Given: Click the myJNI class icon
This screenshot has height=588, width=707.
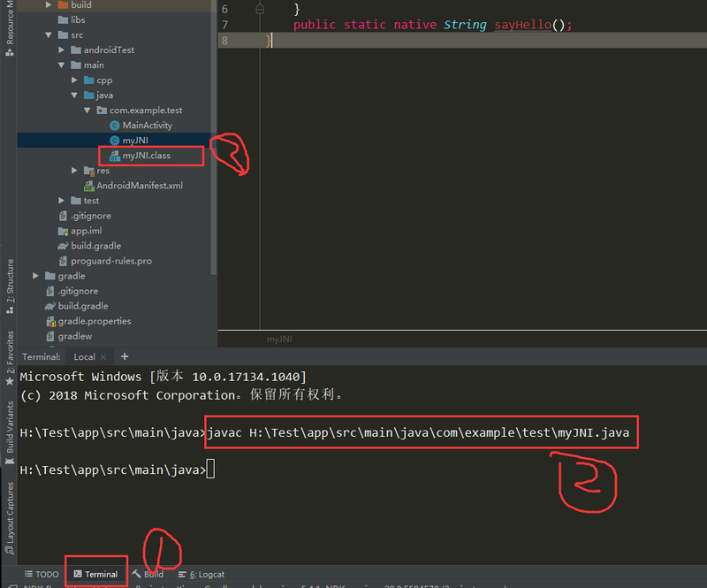Looking at the screenshot, I should [115, 141].
